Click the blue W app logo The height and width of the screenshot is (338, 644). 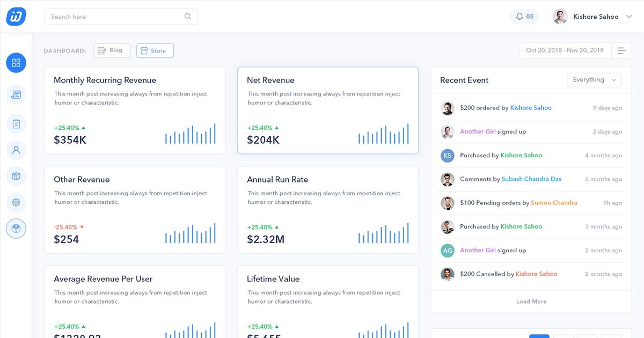pos(16,16)
